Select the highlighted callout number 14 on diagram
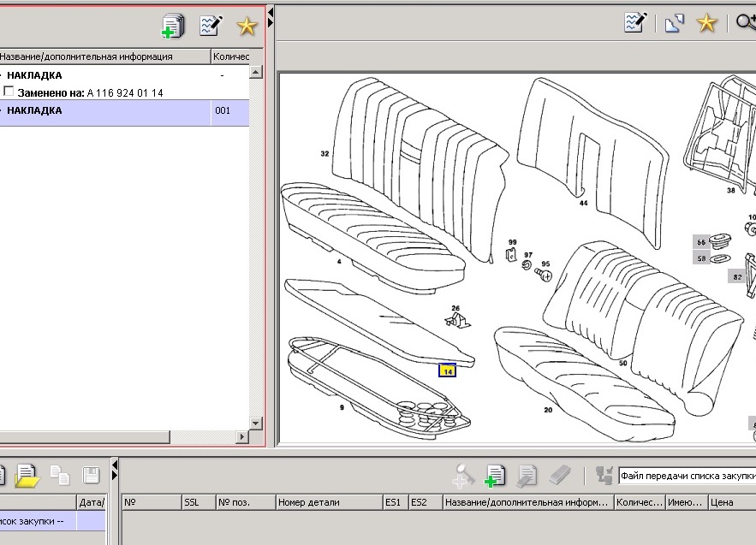The width and height of the screenshot is (756, 545). (448, 370)
